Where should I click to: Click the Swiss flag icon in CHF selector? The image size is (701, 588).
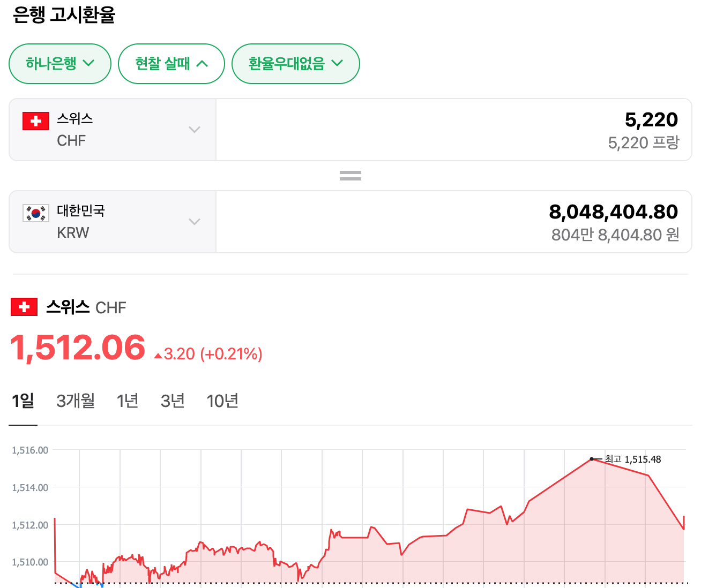[36, 121]
